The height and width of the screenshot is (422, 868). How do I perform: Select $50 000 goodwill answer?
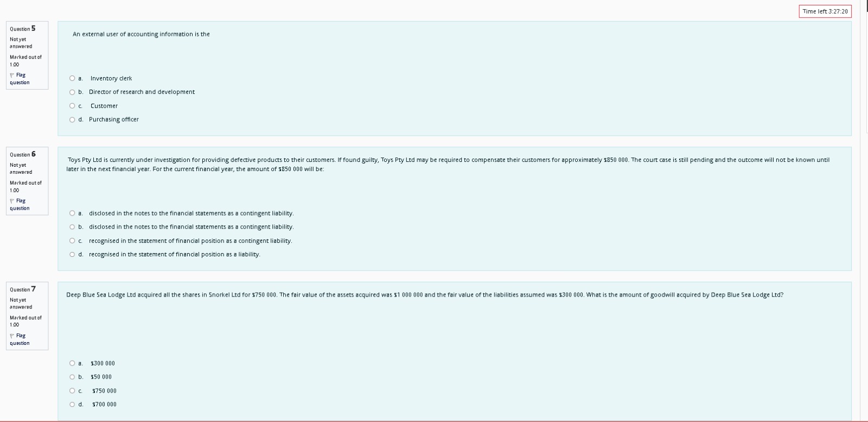(x=72, y=377)
